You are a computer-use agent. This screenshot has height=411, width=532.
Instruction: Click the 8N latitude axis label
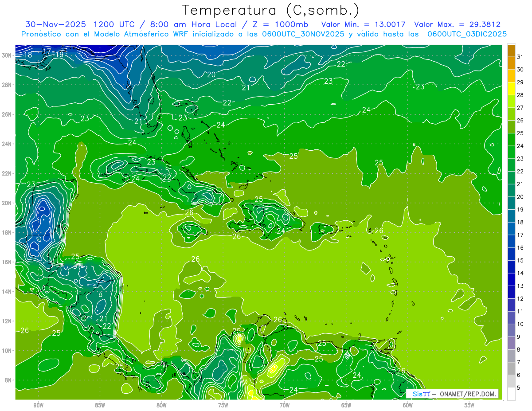tap(8, 380)
